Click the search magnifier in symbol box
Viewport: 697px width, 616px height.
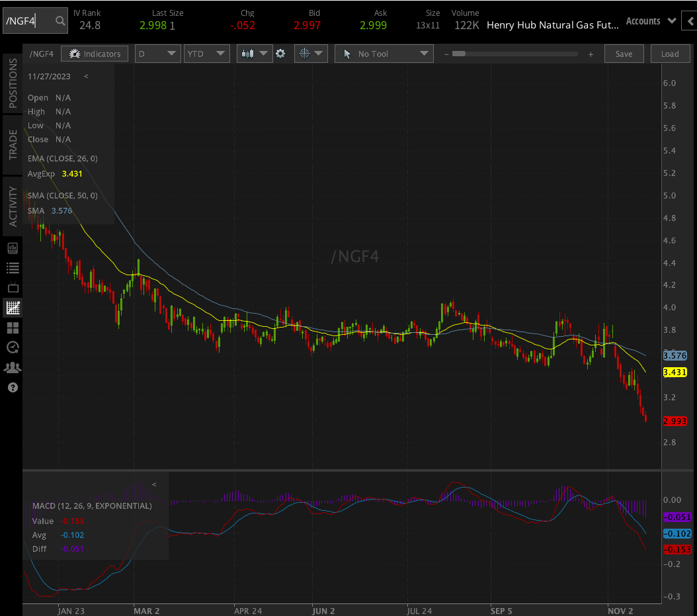pos(60,21)
